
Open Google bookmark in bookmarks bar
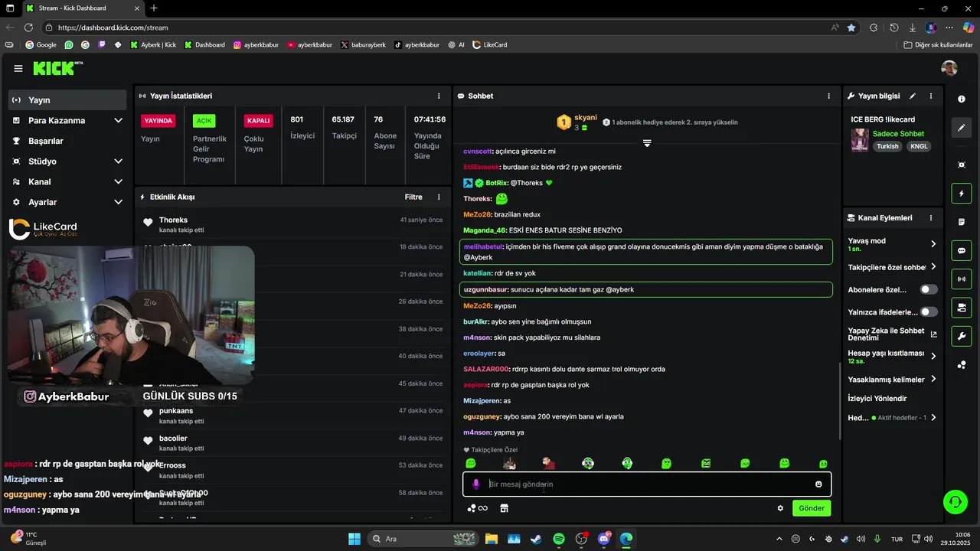(x=41, y=45)
